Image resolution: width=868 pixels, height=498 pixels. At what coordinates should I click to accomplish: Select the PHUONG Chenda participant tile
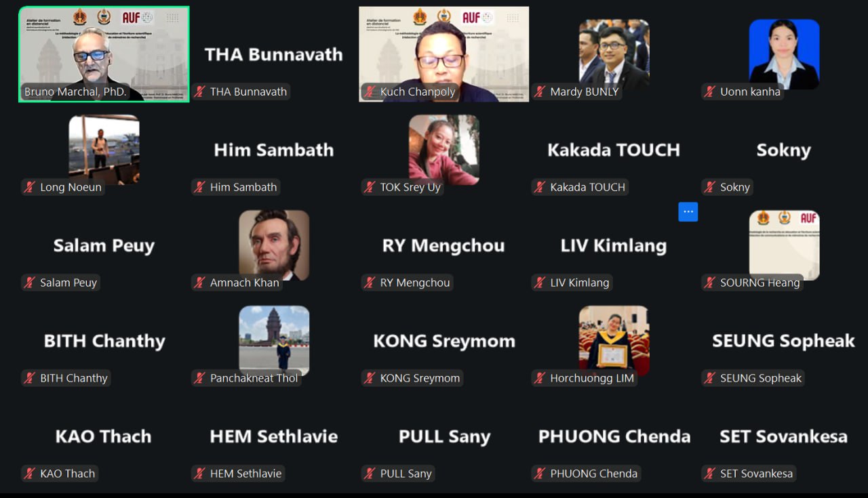click(x=614, y=436)
